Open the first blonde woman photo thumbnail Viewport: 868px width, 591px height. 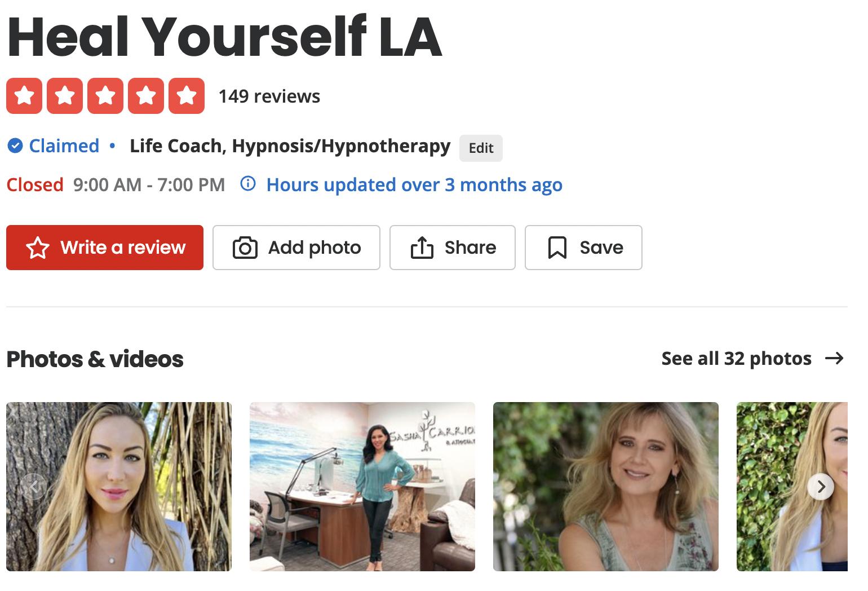(119, 486)
